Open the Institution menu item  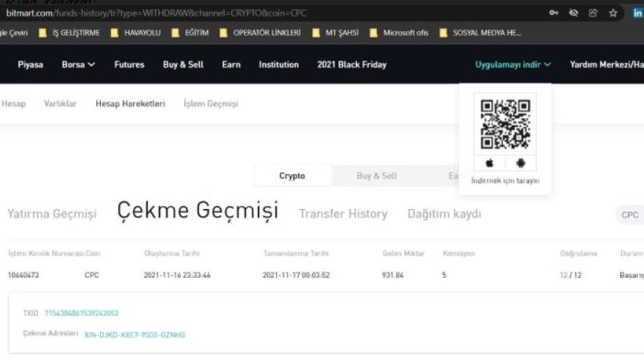tap(279, 64)
